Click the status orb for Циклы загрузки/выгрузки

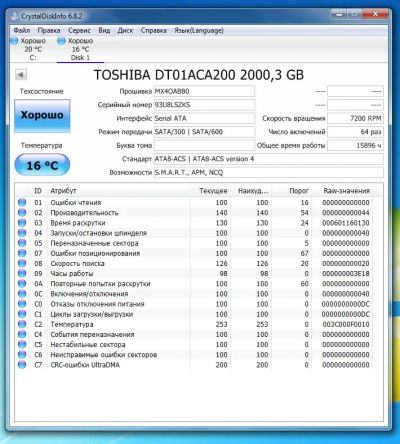[x=22, y=314]
